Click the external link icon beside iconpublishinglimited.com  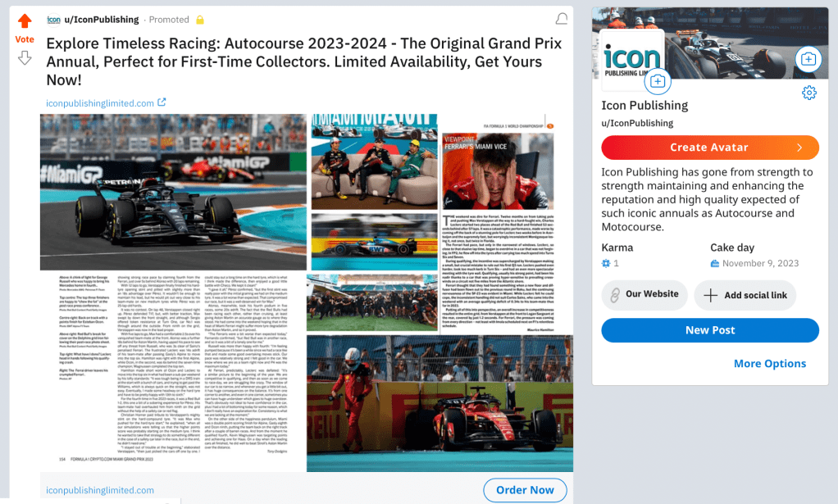pyautogui.click(x=162, y=102)
